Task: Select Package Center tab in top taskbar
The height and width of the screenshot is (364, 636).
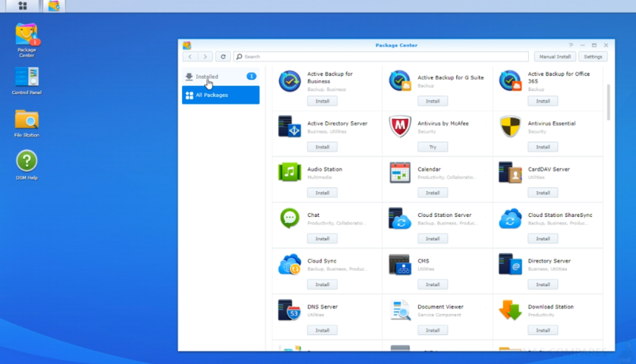Action: 54,5
